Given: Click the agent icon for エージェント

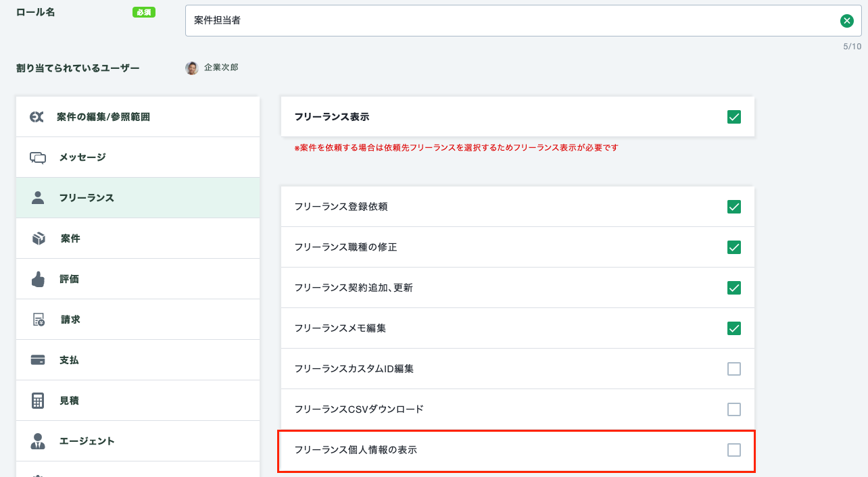Looking at the screenshot, I should pos(38,441).
